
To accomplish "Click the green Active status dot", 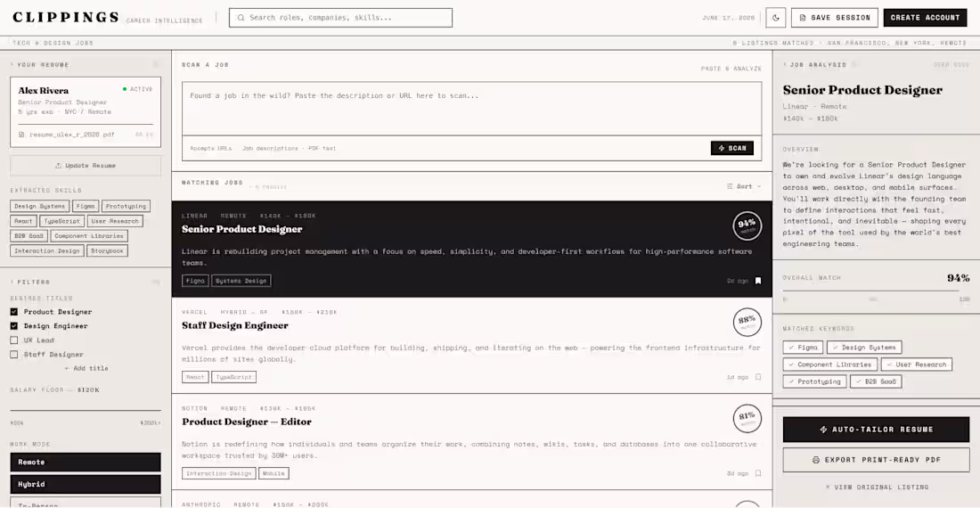I will pos(125,89).
